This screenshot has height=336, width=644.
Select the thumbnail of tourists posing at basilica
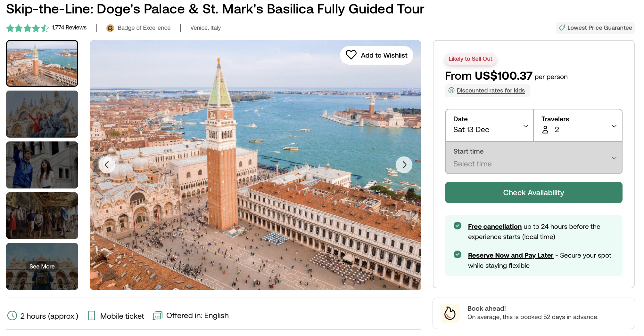pyautogui.click(x=42, y=114)
